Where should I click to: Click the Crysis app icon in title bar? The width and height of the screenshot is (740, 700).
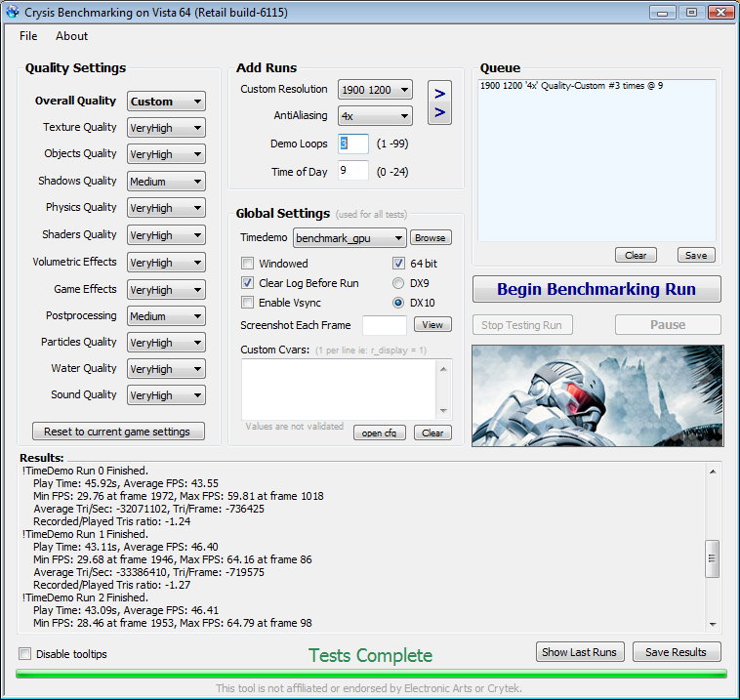point(13,12)
